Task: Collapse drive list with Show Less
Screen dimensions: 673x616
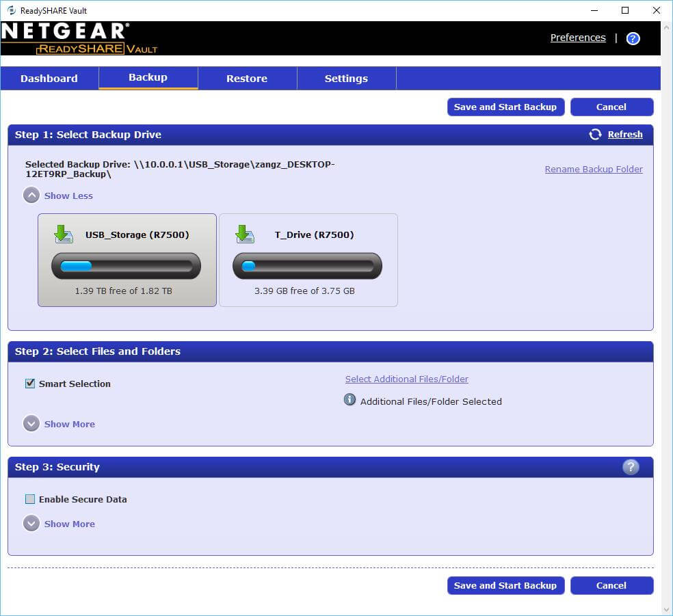Action: tap(59, 196)
